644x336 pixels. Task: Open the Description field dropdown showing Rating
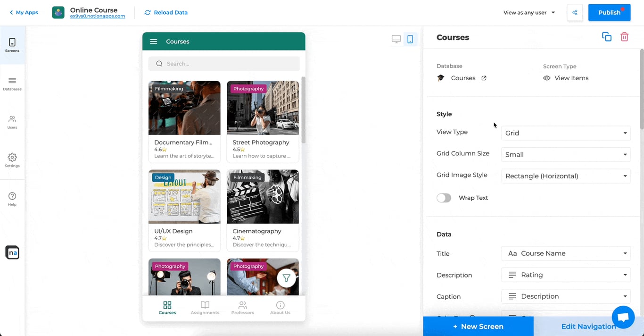(x=566, y=275)
